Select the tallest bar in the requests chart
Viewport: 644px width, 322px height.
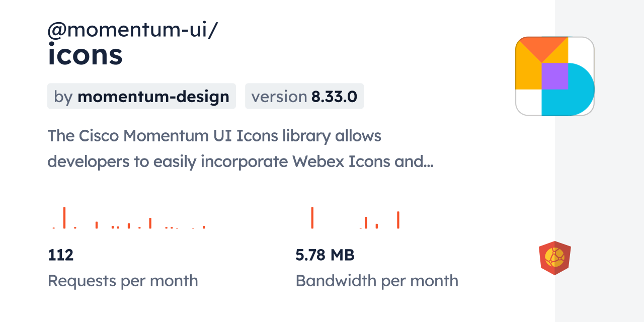coord(64,217)
